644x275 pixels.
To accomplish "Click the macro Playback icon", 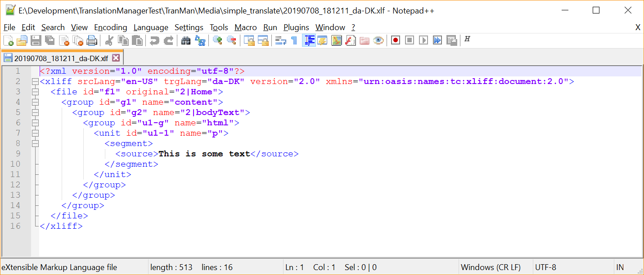I will point(423,40).
